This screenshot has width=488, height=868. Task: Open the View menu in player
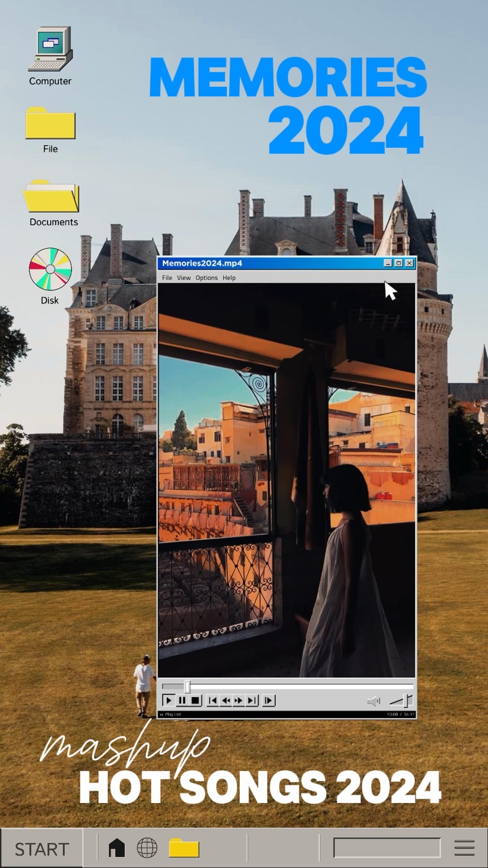(x=184, y=278)
